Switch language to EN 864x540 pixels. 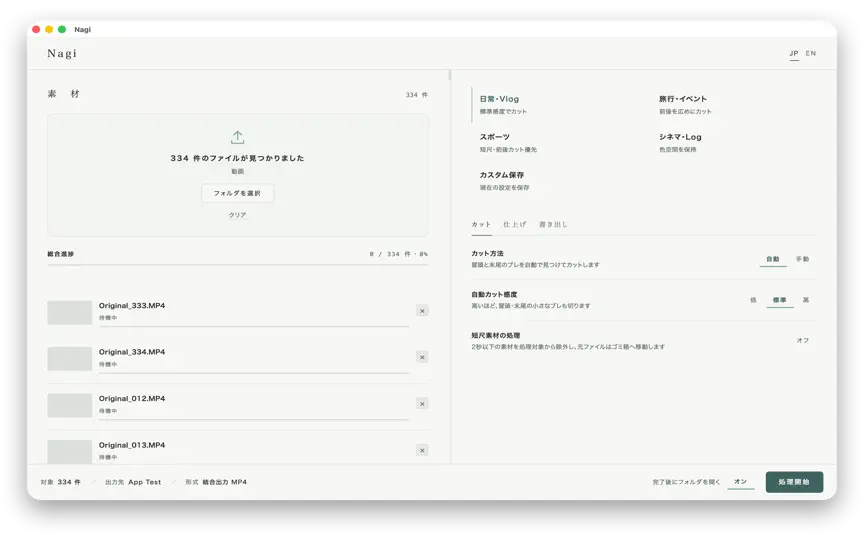811,53
